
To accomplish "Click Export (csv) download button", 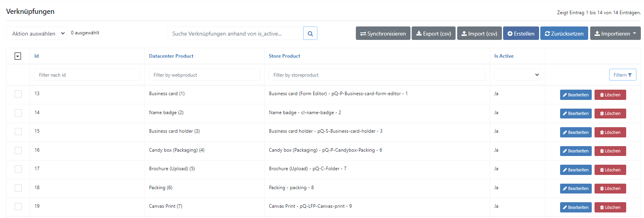I will tap(434, 34).
